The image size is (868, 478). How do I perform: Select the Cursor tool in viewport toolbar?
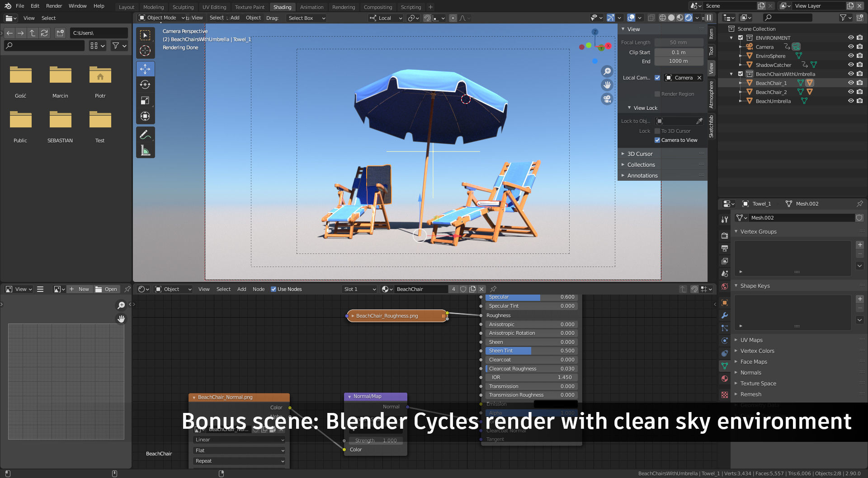(x=145, y=51)
